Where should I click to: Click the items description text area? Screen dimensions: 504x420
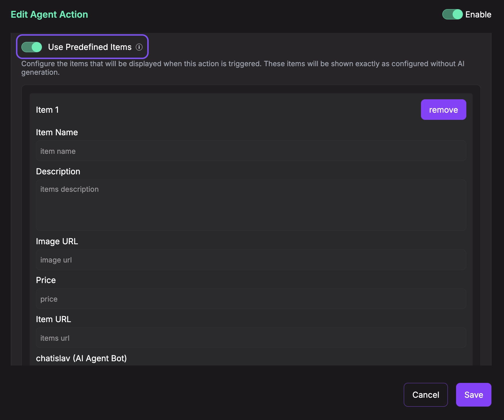pyautogui.click(x=251, y=205)
